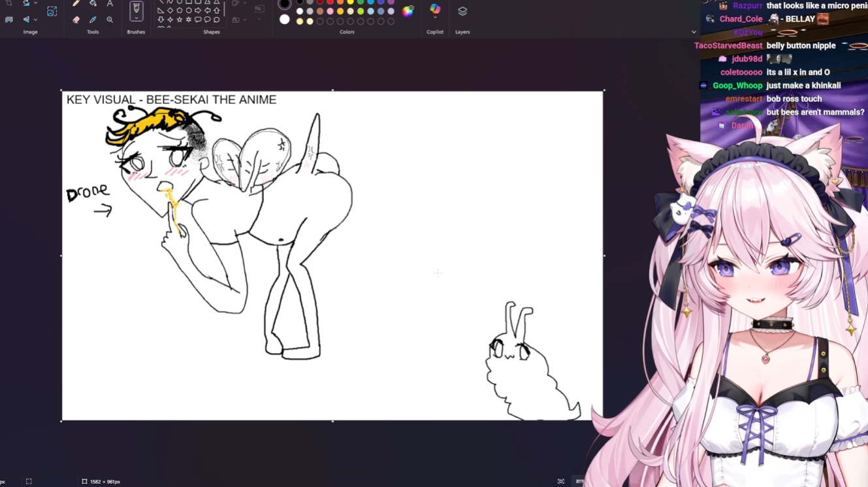This screenshot has width=868, height=487.
Task: Click the Shapes group label
Action: [x=212, y=32]
